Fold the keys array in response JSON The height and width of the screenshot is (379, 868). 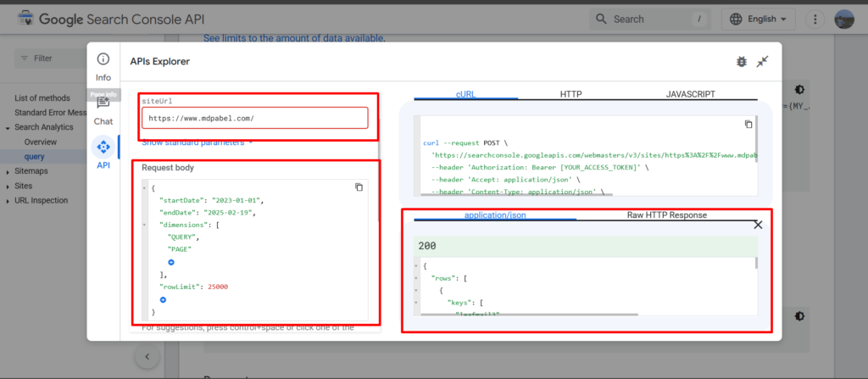[416, 303]
